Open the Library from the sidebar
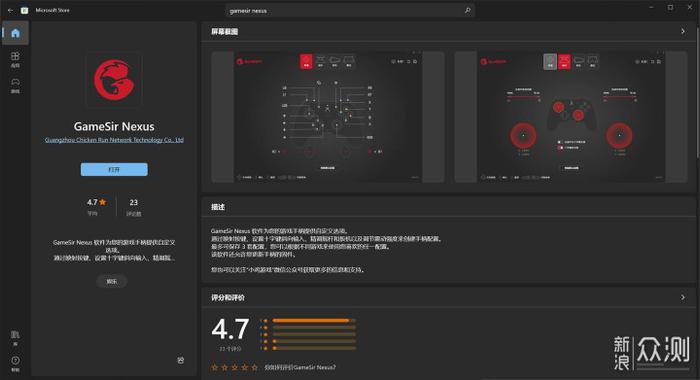The height and width of the screenshot is (380, 700). [15, 338]
